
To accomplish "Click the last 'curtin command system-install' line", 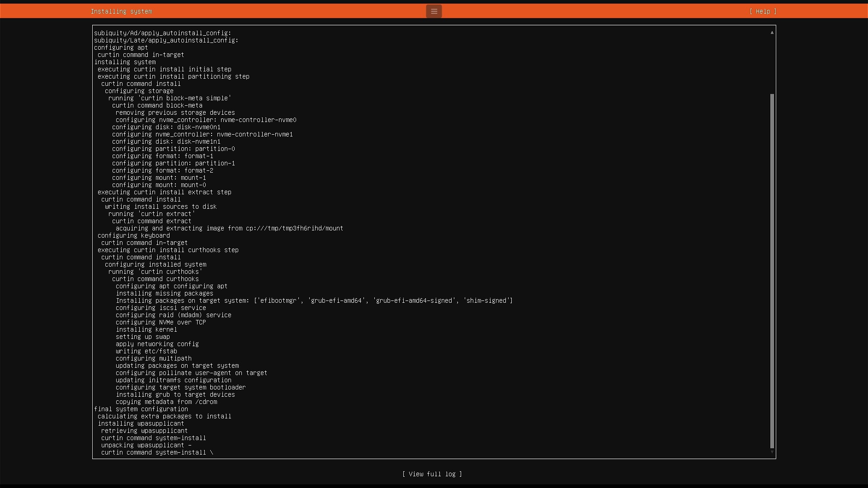I will pos(153,452).
